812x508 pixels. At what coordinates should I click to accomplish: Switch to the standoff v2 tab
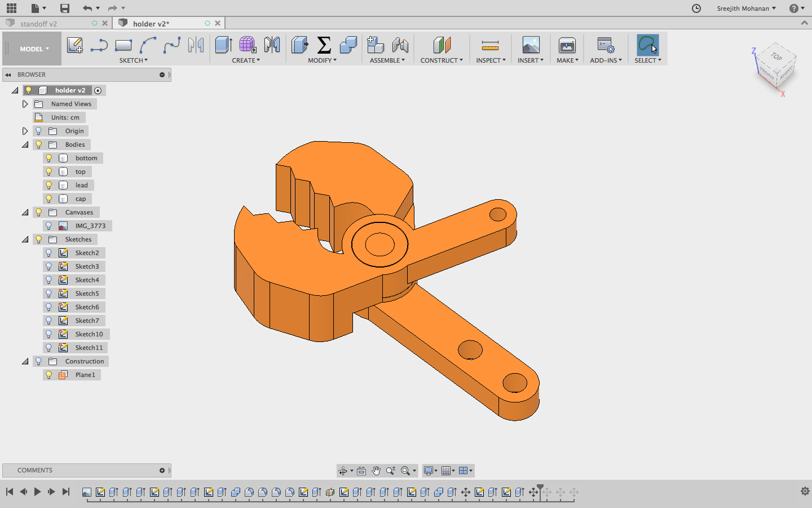tap(38, 24)
